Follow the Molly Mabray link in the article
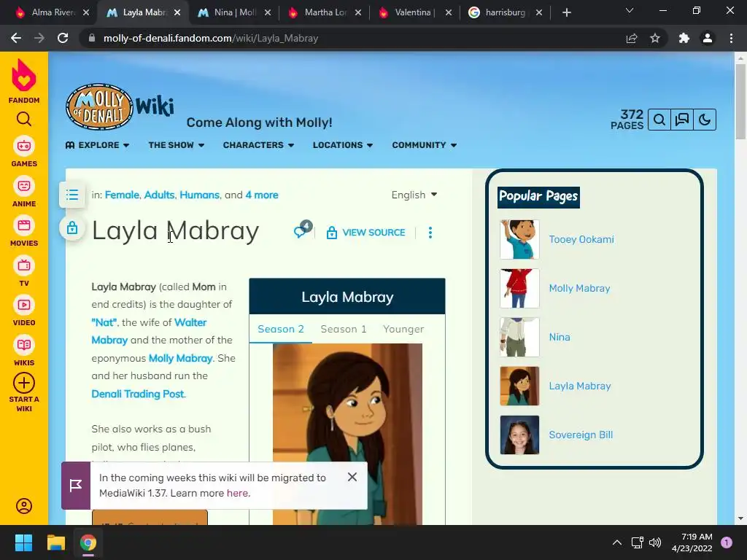Screen dimensions: 747x560 tap(180, 358)
